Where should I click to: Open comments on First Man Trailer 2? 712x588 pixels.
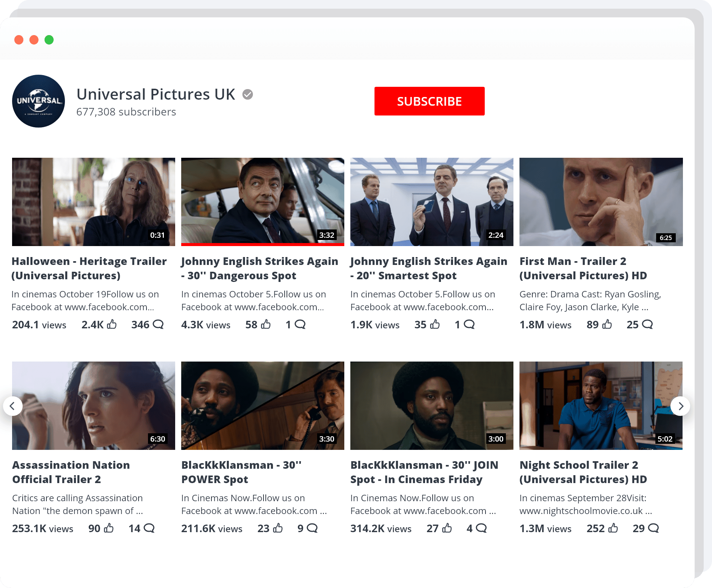coord(647,324)
